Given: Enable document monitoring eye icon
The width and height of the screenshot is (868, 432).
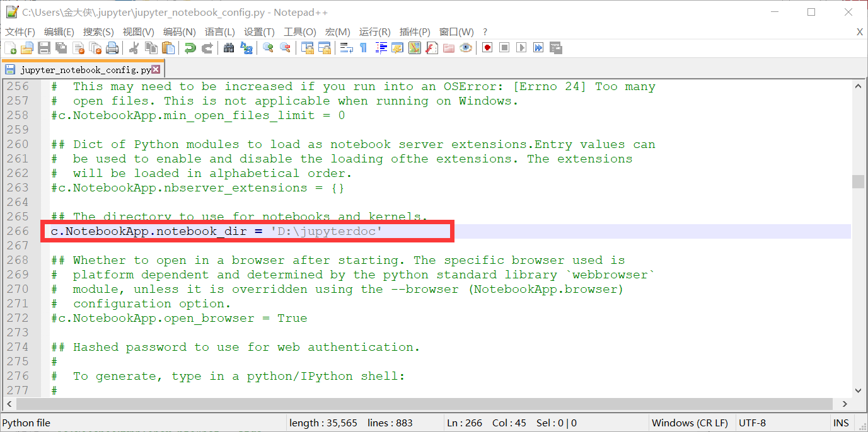Looking at the screenshot, I should click(x=465, y=48).
